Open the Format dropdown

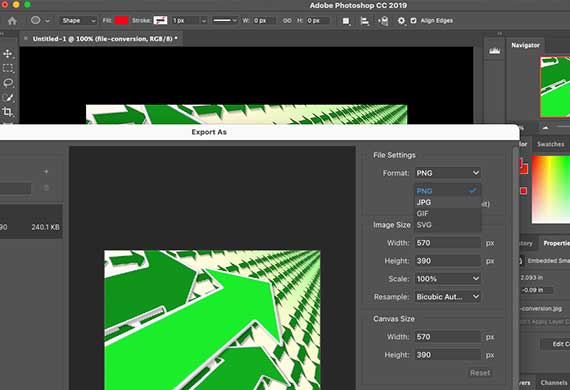(447, 173)
